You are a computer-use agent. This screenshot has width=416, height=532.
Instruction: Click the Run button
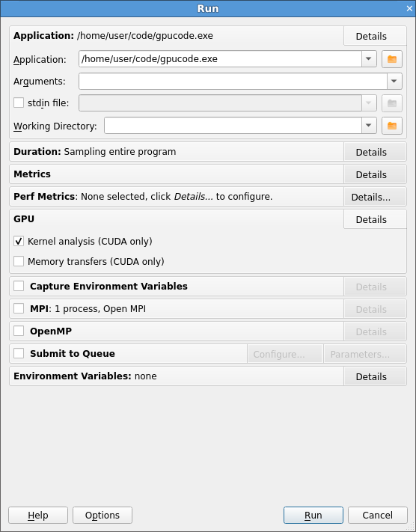(x=313, y=515)
